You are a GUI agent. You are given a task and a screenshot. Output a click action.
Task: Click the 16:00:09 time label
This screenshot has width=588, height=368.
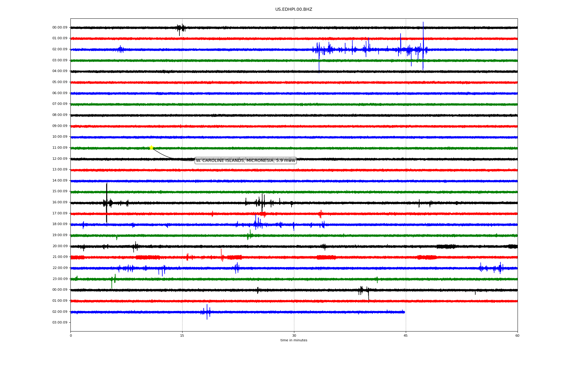click(x=60, y=202)
